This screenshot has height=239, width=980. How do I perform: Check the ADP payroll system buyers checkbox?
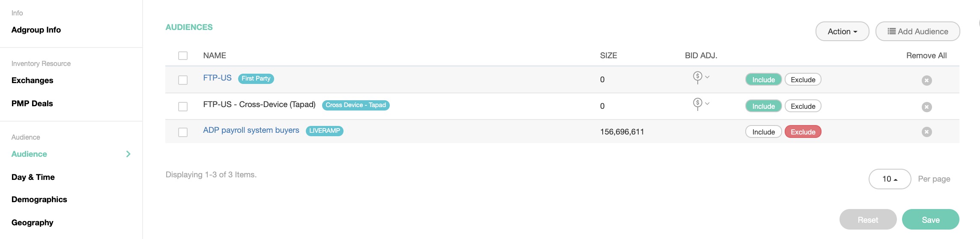coord(183,132)
